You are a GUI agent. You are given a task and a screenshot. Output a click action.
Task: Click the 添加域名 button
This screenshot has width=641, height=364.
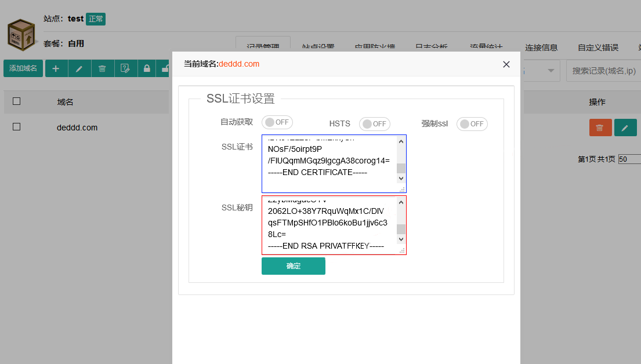[23, 68]
